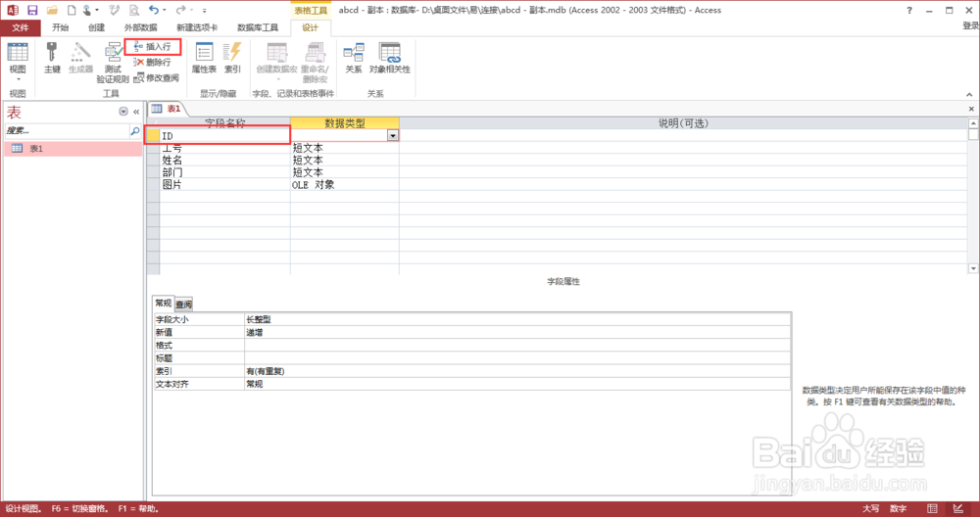The height and width of the screenshot is (517, 980).
Task: Switch to the 开始 ribbon tab
Action: [60, 27]
